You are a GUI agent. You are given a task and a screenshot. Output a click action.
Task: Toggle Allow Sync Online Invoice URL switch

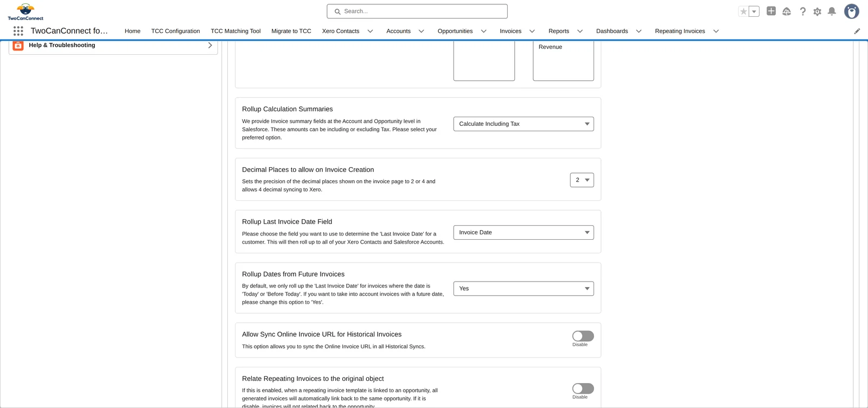click(583, 336)
